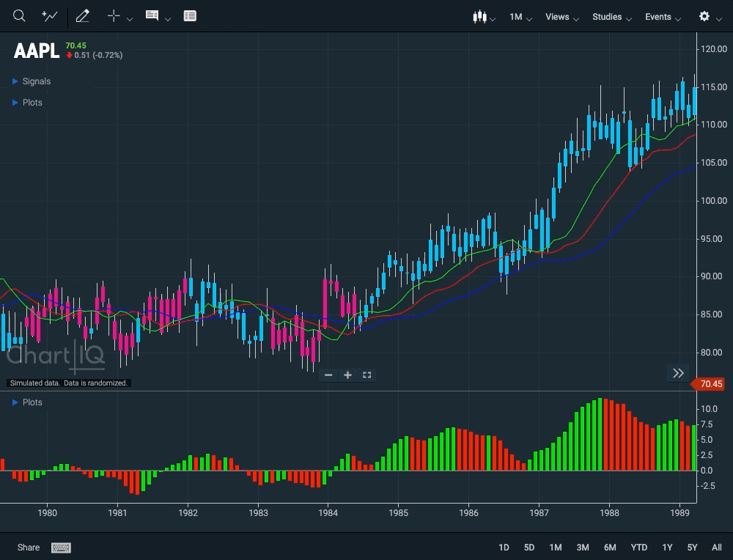Select the 6M range

[610, 548]
